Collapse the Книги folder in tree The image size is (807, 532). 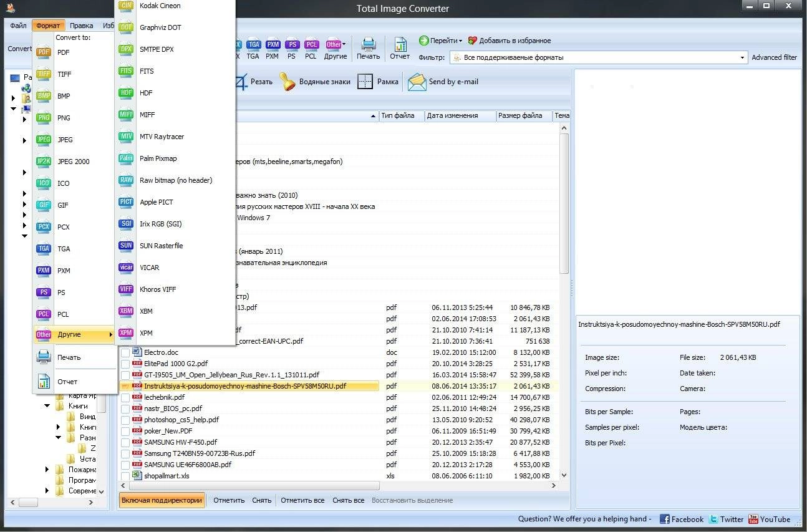click(x=47, y=406)
